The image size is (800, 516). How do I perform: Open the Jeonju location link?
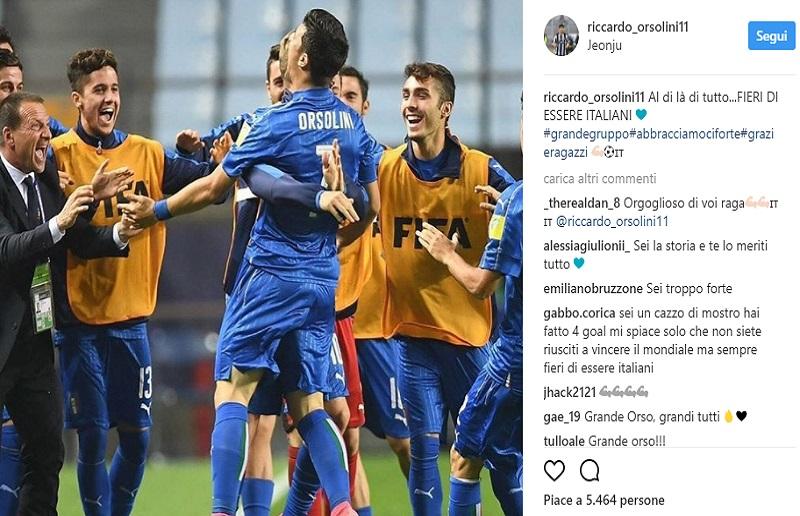pos(605,45)
